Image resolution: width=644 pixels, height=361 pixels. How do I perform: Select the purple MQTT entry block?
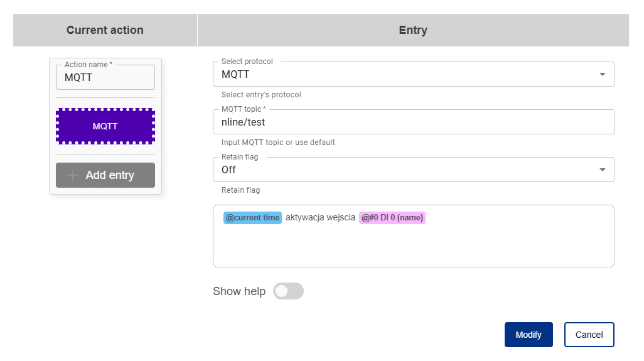[105, 126]
